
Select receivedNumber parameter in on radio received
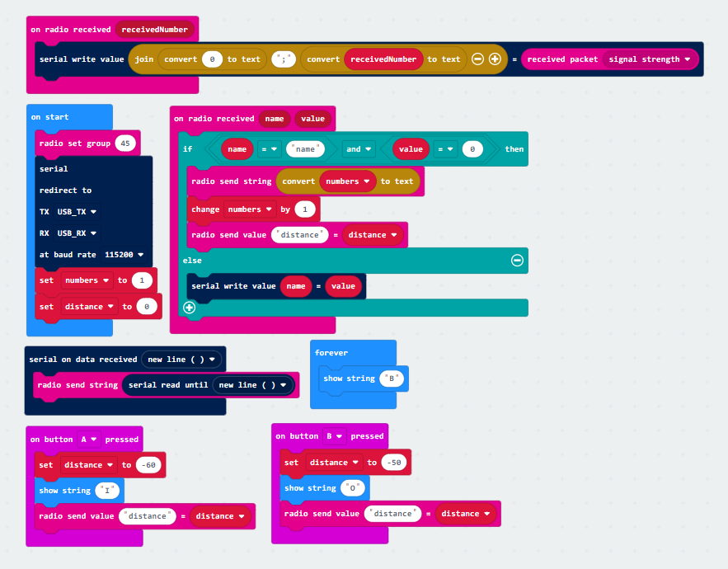(x=155, y=29)
